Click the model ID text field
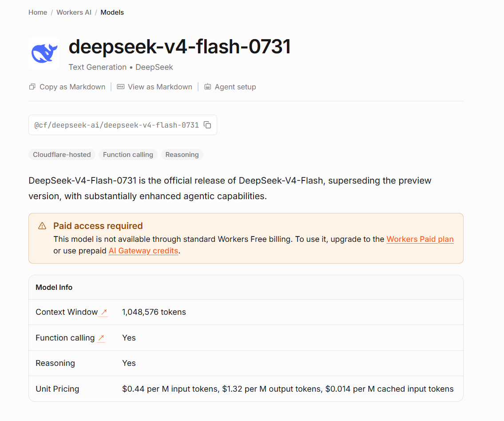The height and width of the screenshot is (421, 504). pos(123,125)
